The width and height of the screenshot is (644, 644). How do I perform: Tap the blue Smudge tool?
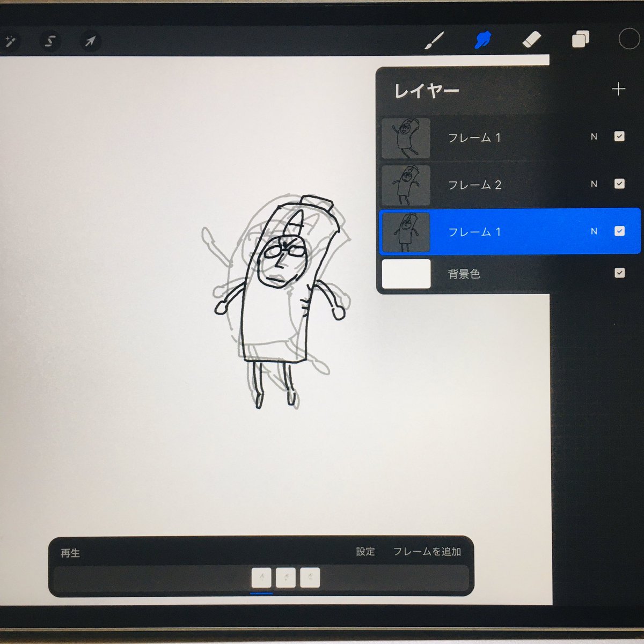coord(482,40)
